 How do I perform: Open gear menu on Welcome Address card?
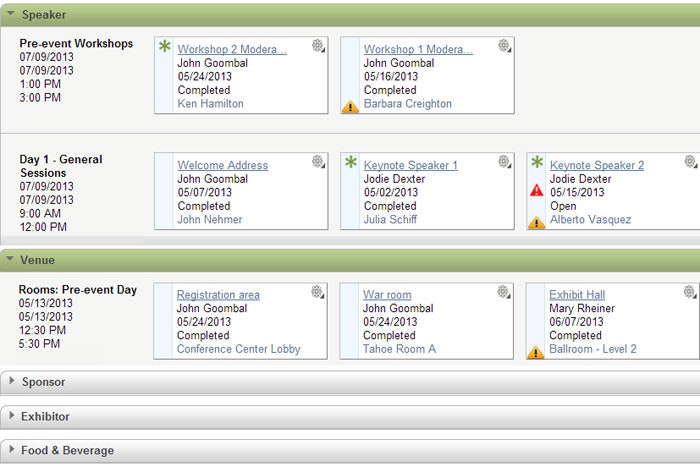[x=318, y=162]
